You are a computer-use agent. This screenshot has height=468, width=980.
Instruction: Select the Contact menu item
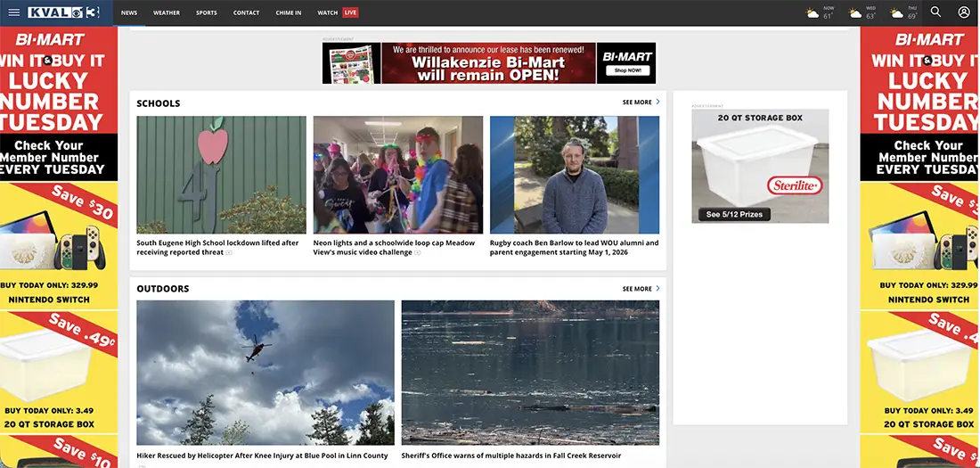point(246,12)
